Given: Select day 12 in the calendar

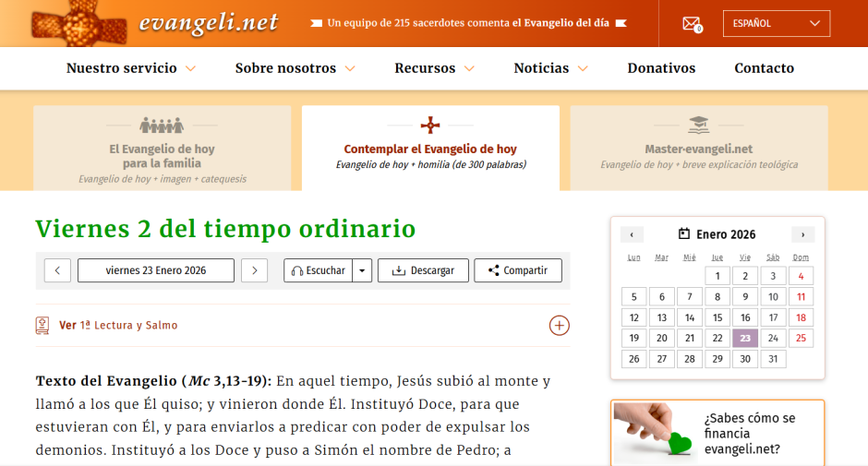Looking at the screenshot, I should coord(633,317).
